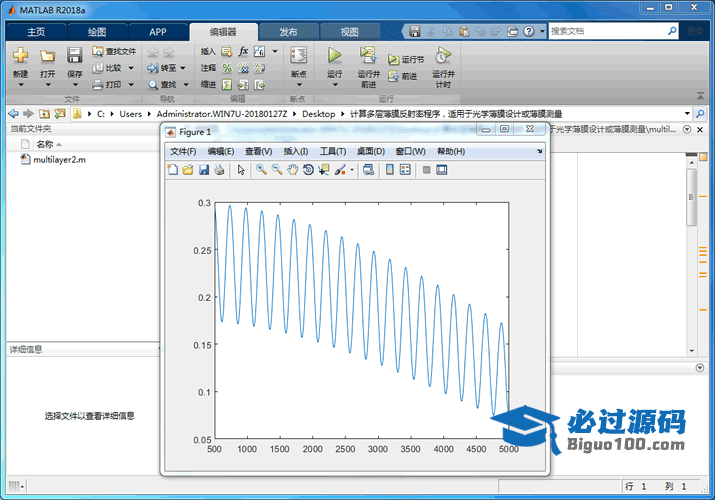Screen dimensions: 715x500
Task: Open 窗口(W) menu in Figure 1
Action: (410, 151)
